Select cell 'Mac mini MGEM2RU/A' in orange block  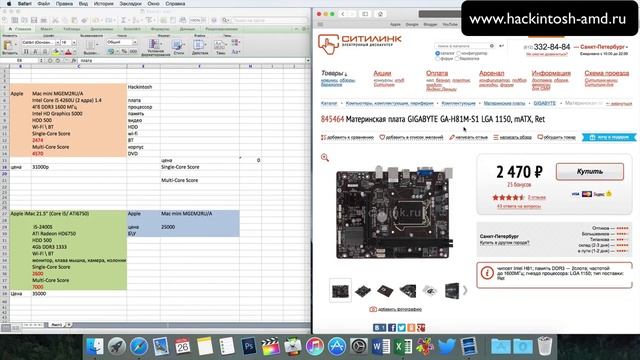click(x=79, y=93)
